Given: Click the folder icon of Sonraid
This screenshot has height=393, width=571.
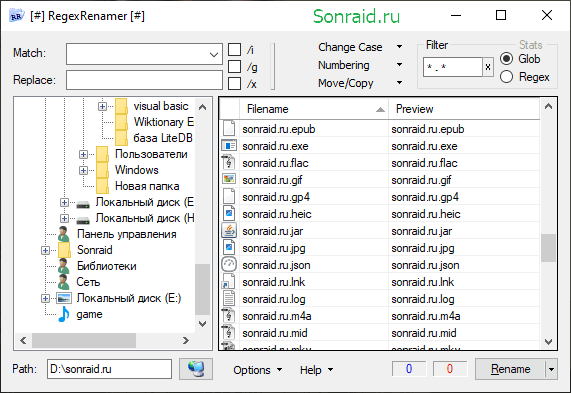Looking at the screenshot, I should click(x=64, y=250).
